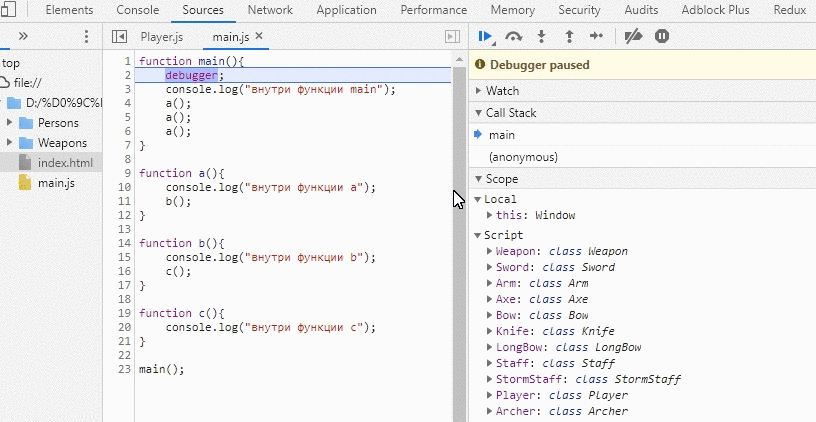The image size is (816, 422).
Task: Click the Step icon in the debugger toolbar
Action: point(596,36)
